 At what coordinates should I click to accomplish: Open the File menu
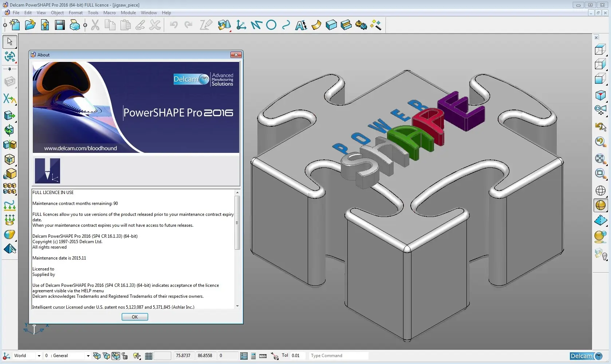[16, 13]
